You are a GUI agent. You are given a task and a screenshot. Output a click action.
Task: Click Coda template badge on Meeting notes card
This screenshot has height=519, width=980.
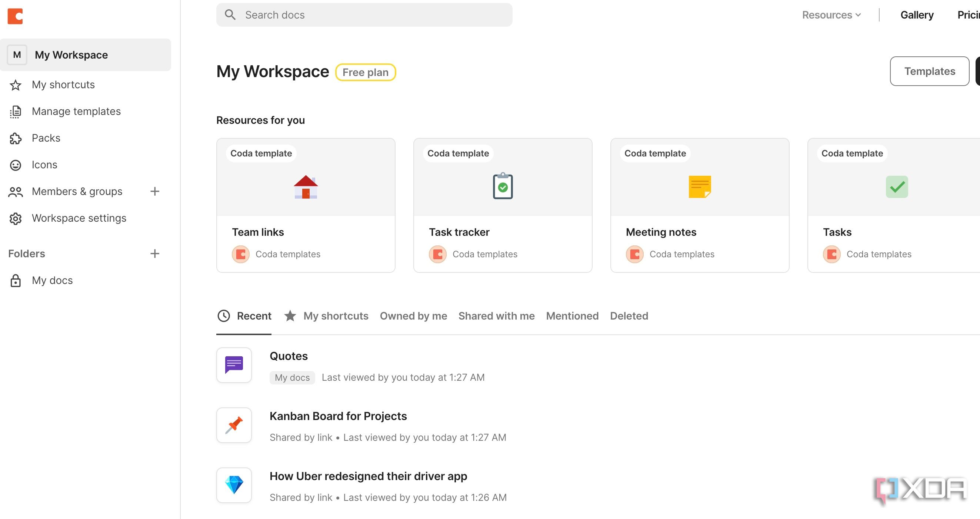(x=656, y=153)
